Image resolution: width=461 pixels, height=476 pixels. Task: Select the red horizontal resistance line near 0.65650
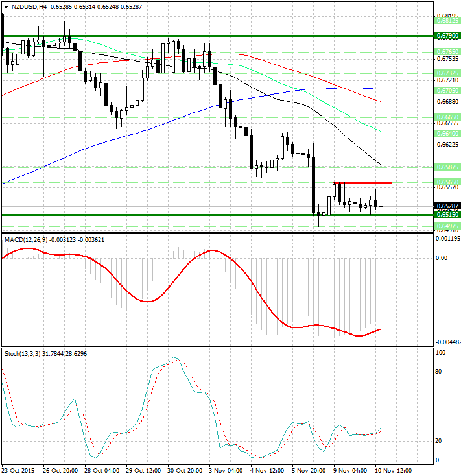point(362,182)
